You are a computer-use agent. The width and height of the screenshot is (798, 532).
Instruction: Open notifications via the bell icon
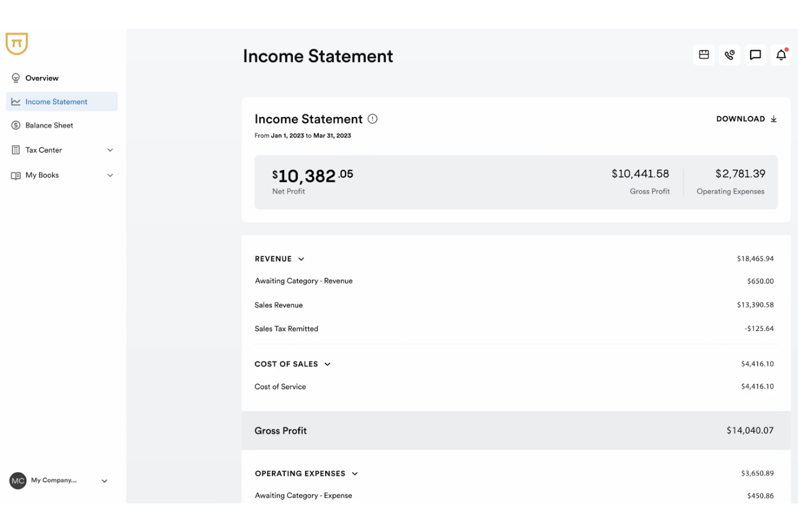coord(780,54)
